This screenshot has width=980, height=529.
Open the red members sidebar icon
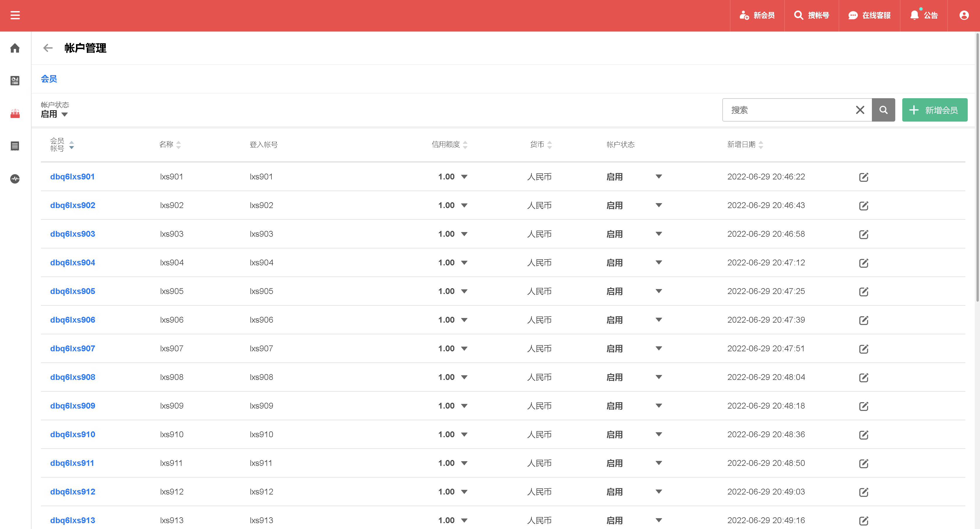click(x=15, y=113)
